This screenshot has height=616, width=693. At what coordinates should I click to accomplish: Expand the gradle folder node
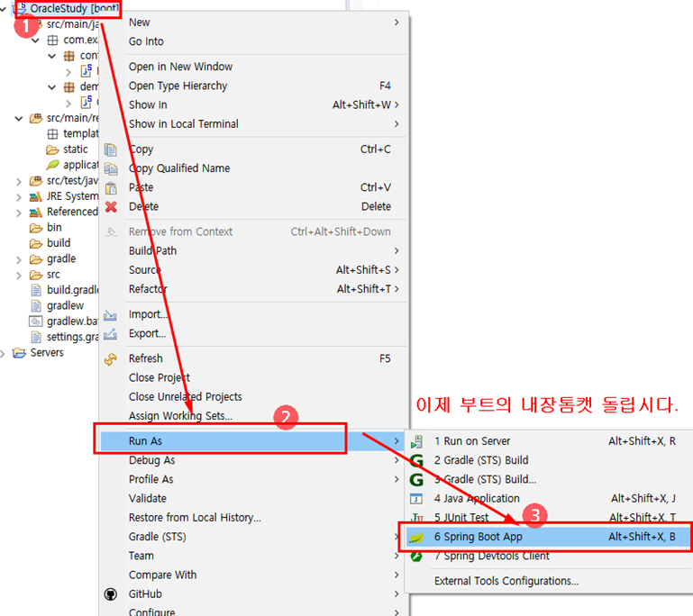[19, 259]
